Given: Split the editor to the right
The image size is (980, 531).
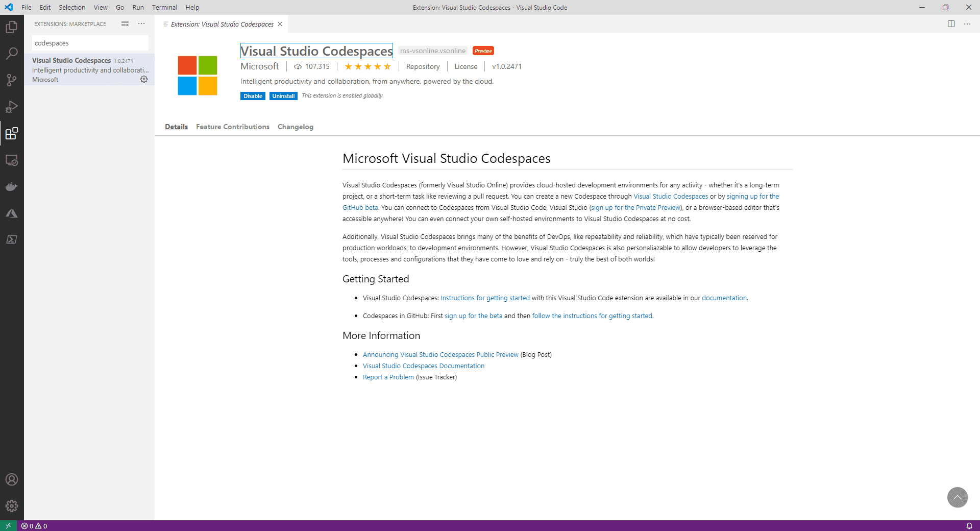Looking at the screenshot, I should pyautogui.click(x=951, y=24).
